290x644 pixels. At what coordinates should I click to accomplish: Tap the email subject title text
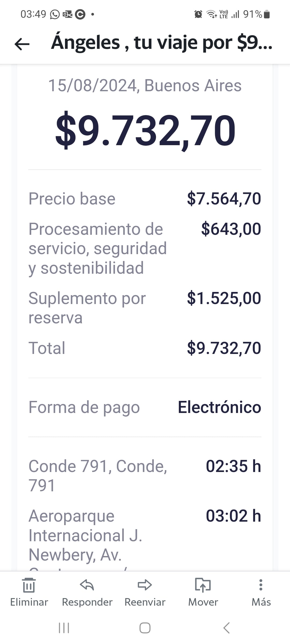(162, 43)
